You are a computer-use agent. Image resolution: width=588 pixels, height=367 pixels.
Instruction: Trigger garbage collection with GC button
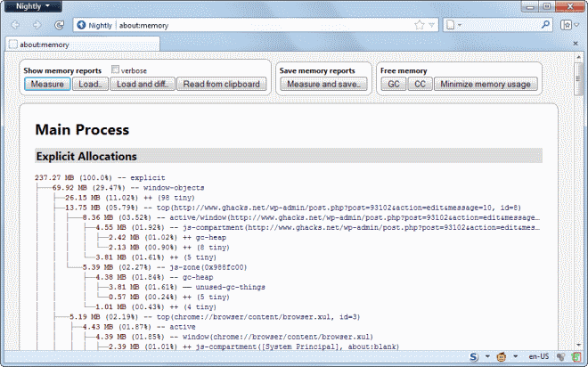click(x=393, y=85)
